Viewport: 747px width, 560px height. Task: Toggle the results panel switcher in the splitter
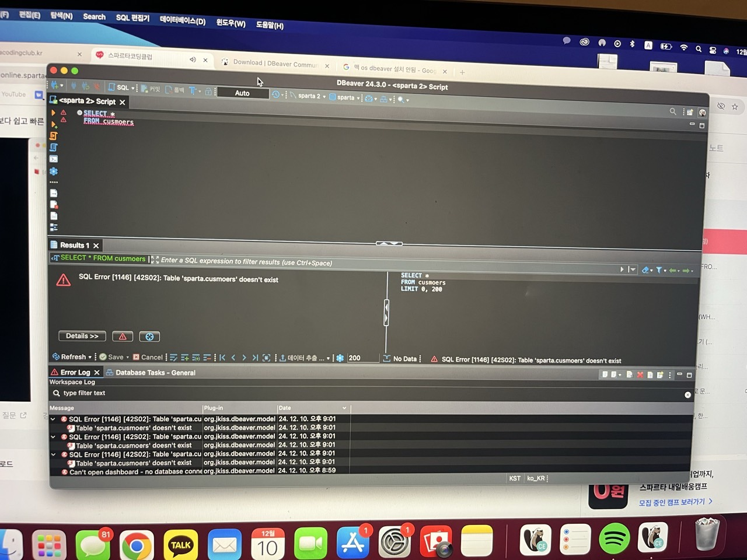point(389,243)
